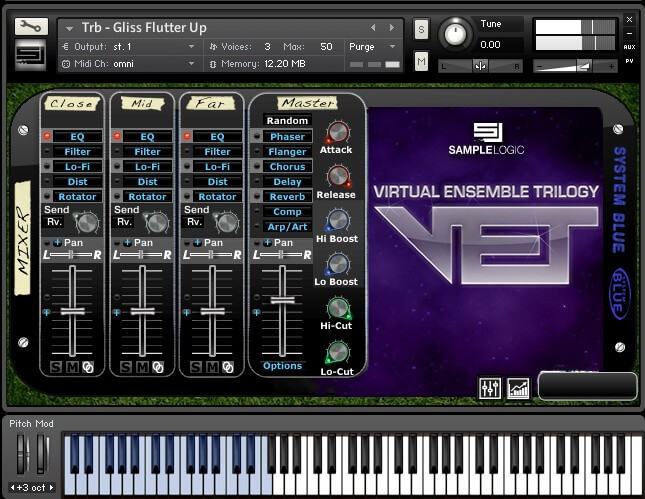The width and height of the screenshot is (645, 499).
Task: Expand Pan plus on Close channel
Action: [57, 243]
